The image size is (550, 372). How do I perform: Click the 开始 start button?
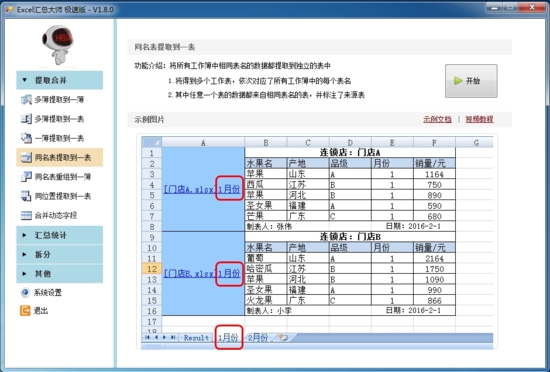point(471,81)
